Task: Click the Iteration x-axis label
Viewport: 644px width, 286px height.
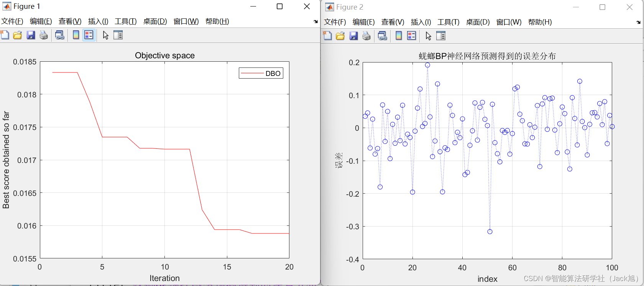Action: point(164,278)
